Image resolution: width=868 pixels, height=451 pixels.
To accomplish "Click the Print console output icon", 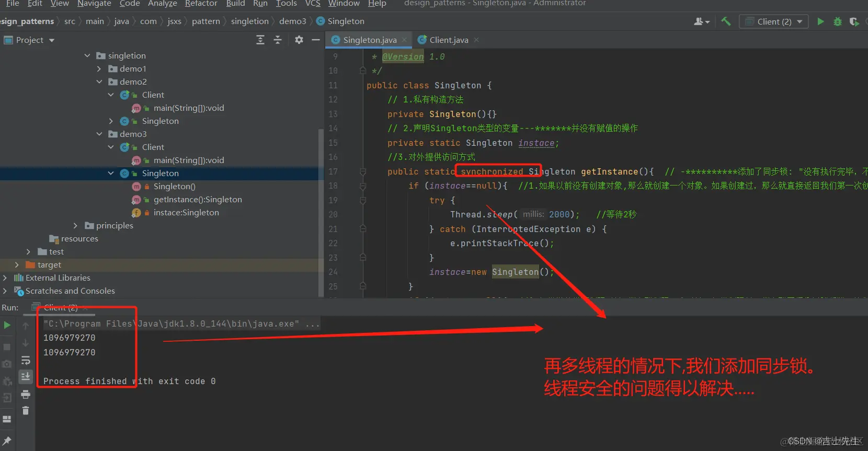I will pyautogui.click(x=26, y=394).
